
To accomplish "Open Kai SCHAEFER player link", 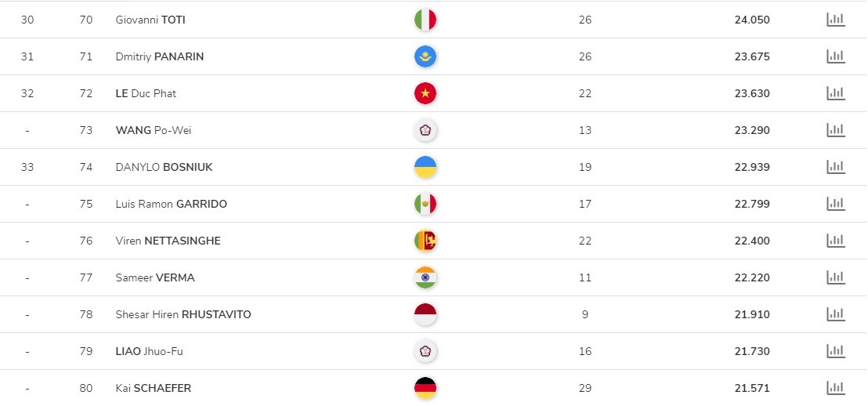I will [154, 388].
